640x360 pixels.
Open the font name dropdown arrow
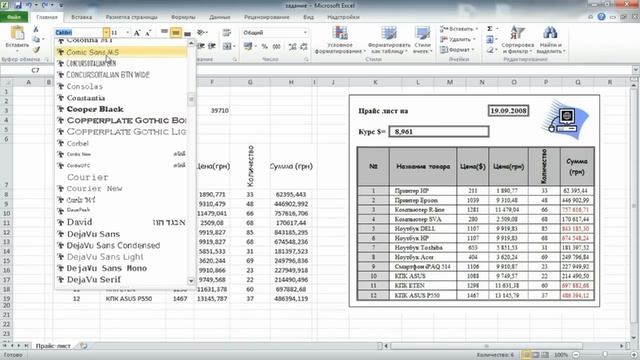(106, 33)
